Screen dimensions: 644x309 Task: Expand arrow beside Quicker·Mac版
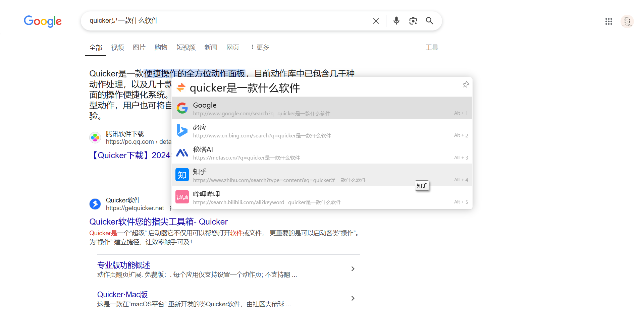[x=353, y=298]
